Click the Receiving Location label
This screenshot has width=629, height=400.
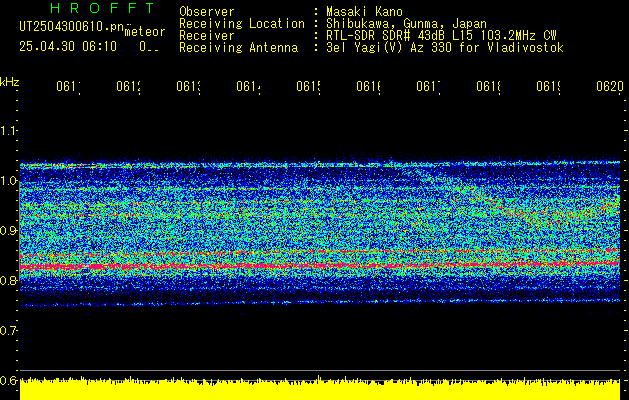pyautogui.click(x=242, y=24)
